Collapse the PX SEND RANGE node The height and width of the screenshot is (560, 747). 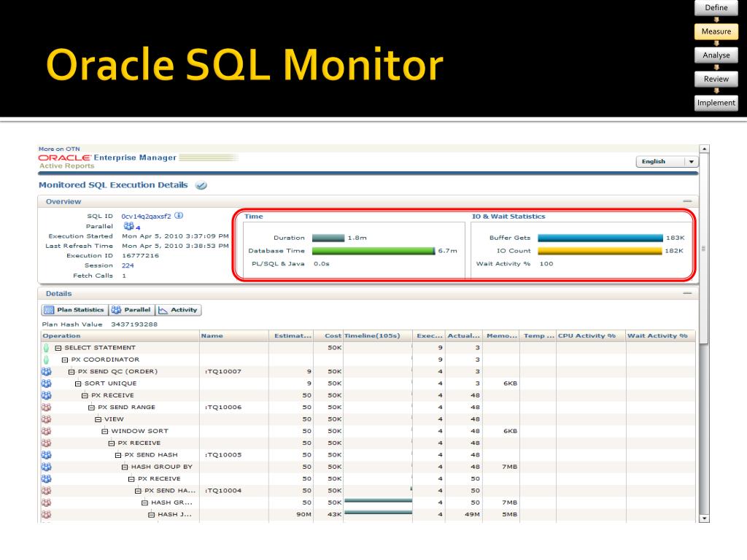91,408
